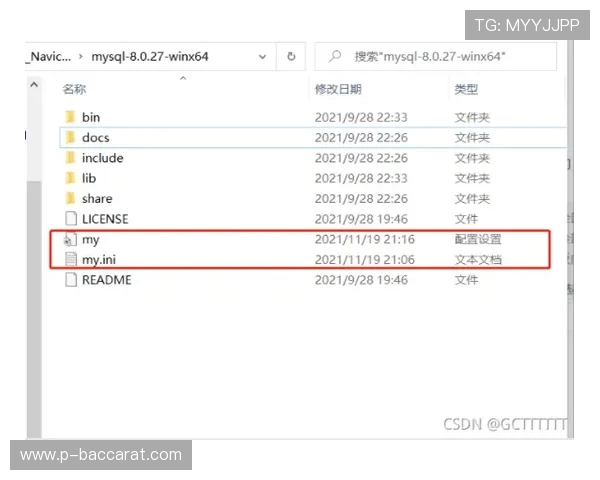Select the docs folder icon
The width and height of the screenshot is (600, 480).
(x=70, y=137)
